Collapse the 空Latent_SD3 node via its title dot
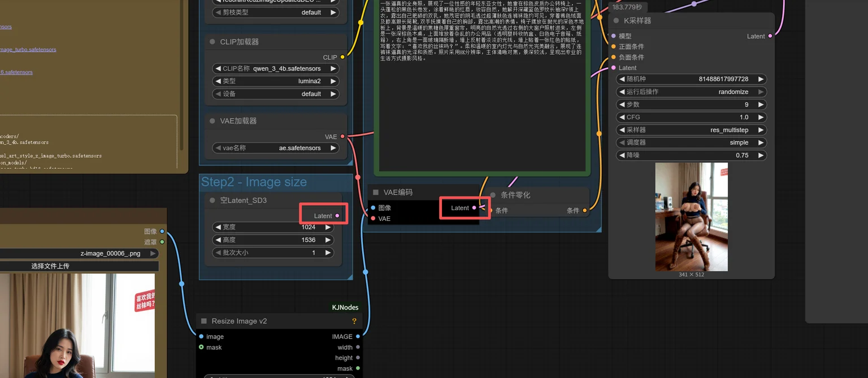 click(212, 201)
